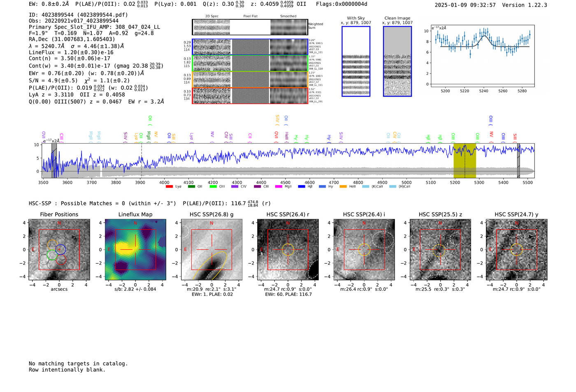576x392 pixels.
Task: Click the HeII orange legend swatch
Action: coord(343,186)
